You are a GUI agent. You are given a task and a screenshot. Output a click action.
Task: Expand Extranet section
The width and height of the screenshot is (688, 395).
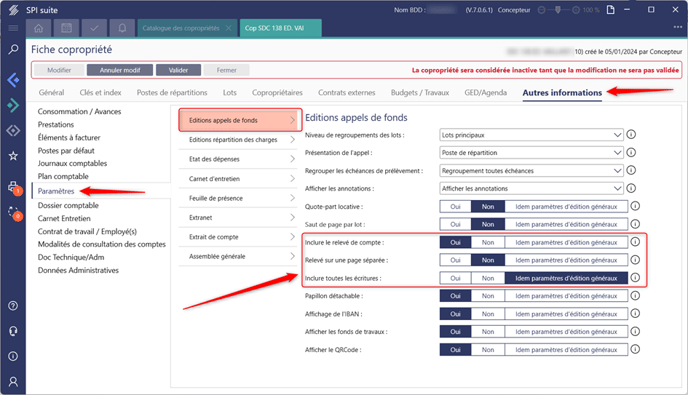point(238,217)
